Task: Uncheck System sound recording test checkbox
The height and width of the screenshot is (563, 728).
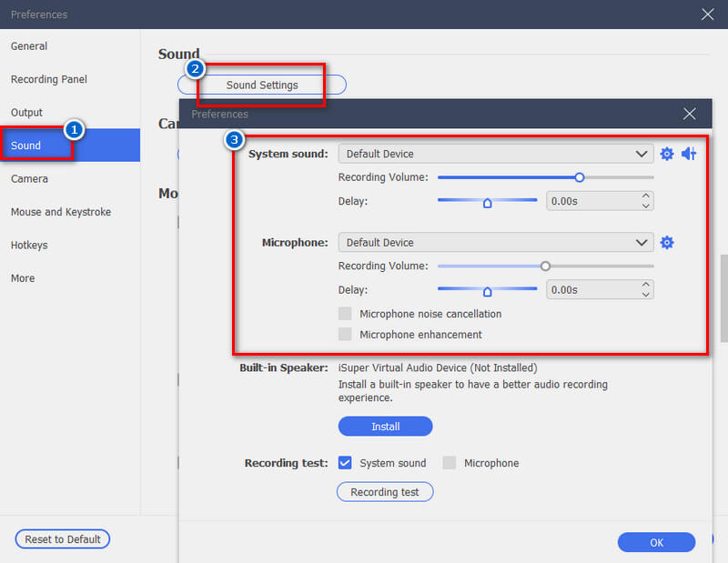Action: pos(345,463)
